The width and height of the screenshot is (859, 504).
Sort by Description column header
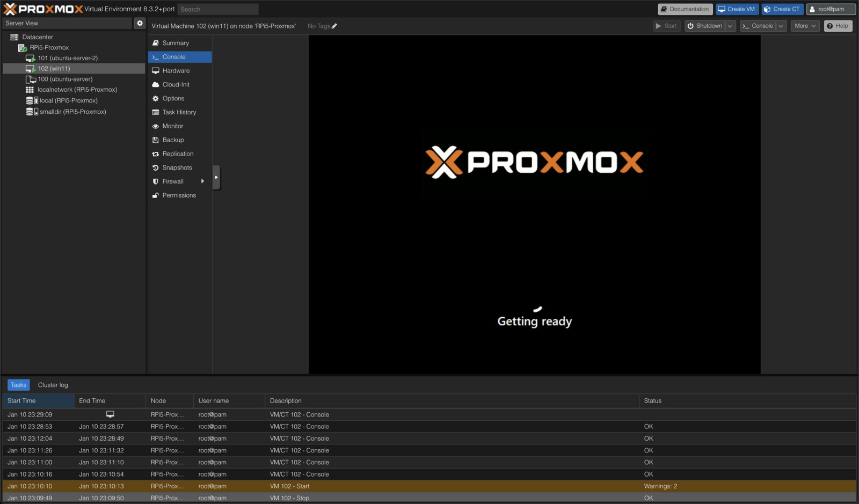click(x=452, y=401)
